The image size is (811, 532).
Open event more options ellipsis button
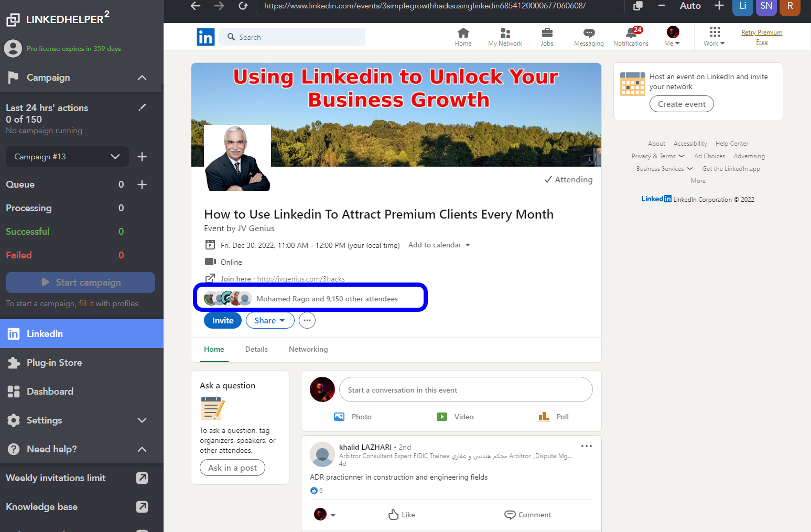[x=307, y=320]
